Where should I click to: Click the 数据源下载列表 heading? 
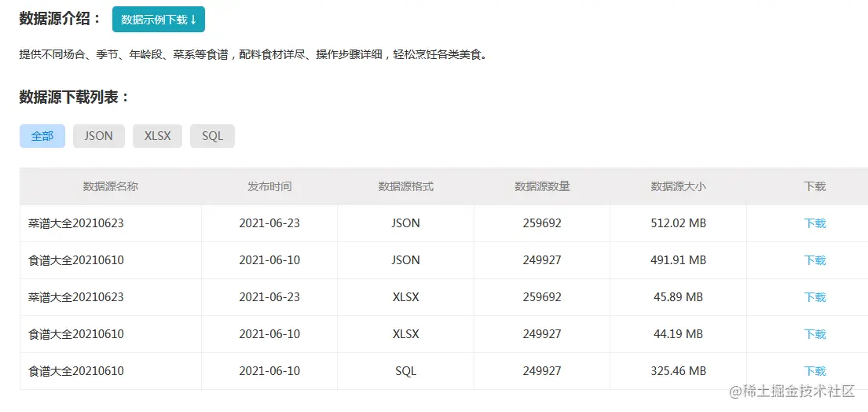click(74, 97)
